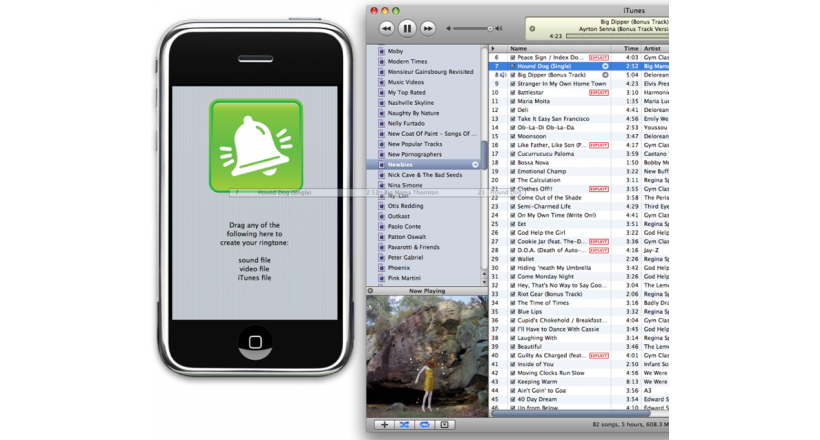Show or hide the artwork viewer button

tap(445, 425)
